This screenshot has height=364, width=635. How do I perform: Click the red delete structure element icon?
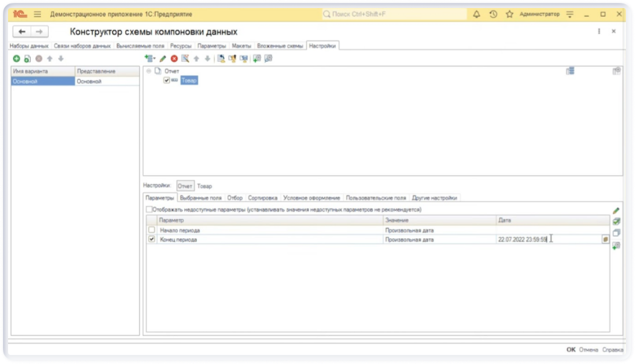click(x=174, y=59)
